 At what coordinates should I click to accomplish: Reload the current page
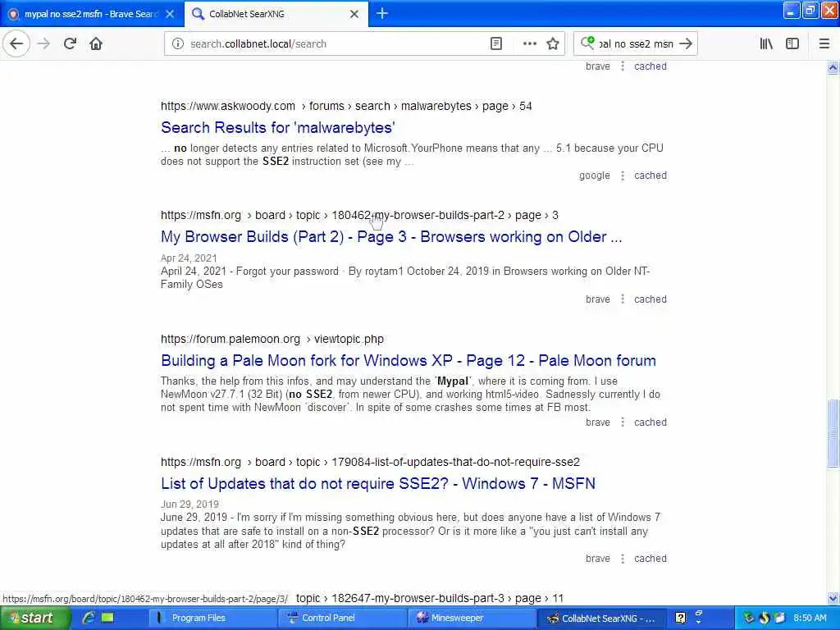71,43
